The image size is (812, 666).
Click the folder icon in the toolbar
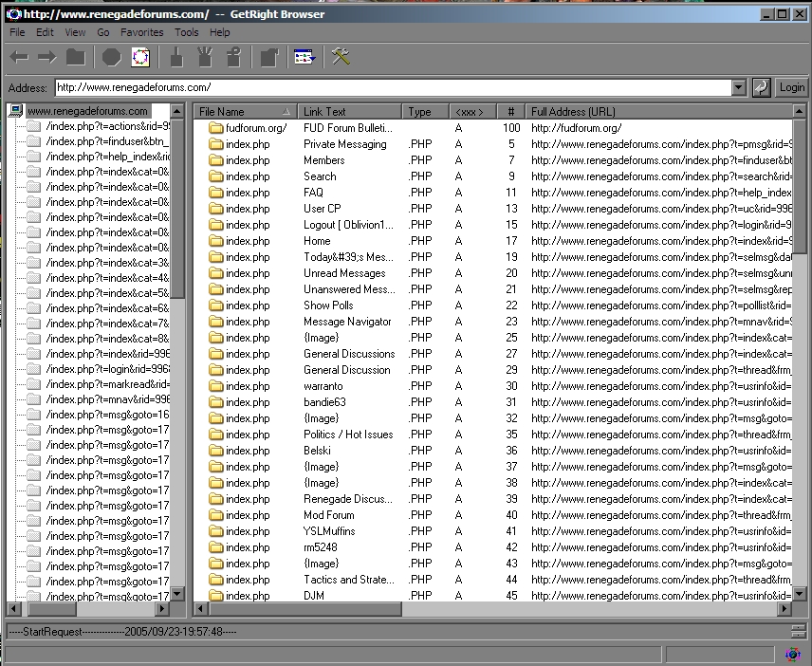[76, 58]
